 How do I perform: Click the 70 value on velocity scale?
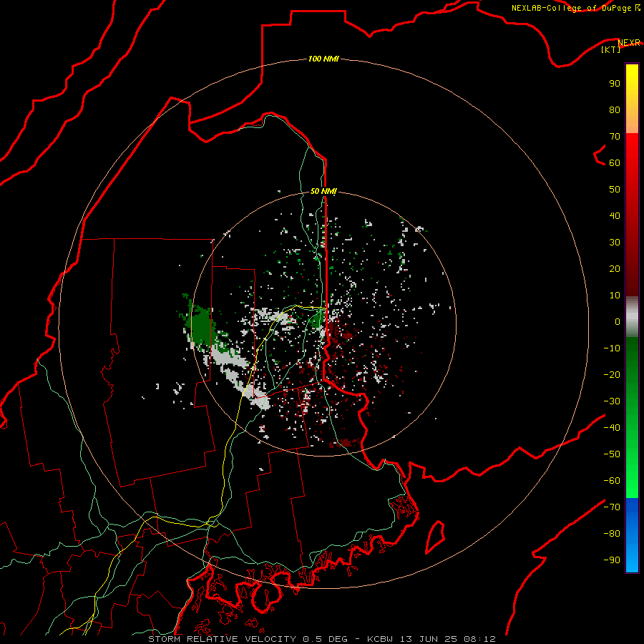point(615,137)
